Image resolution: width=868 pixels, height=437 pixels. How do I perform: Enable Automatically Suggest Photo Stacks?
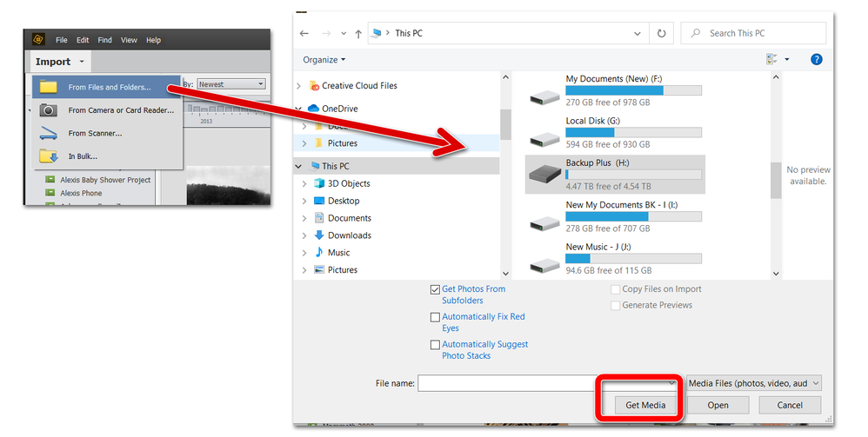click(435, 345)
